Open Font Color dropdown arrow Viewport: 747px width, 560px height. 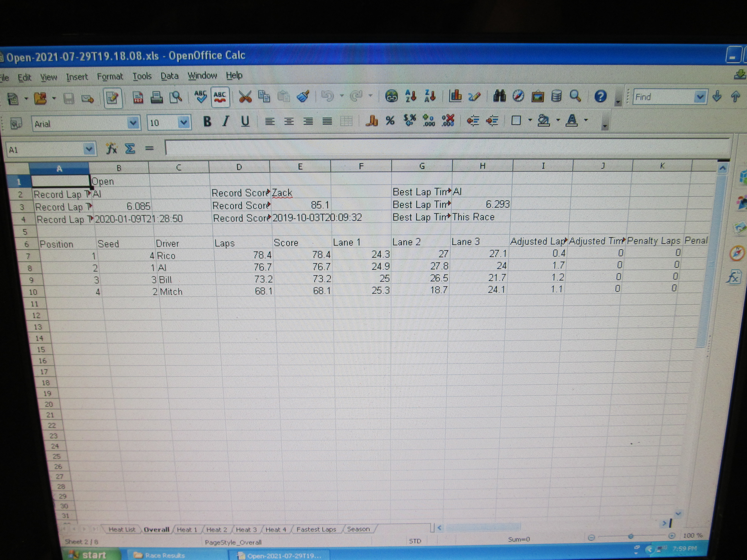click(586, 120)
